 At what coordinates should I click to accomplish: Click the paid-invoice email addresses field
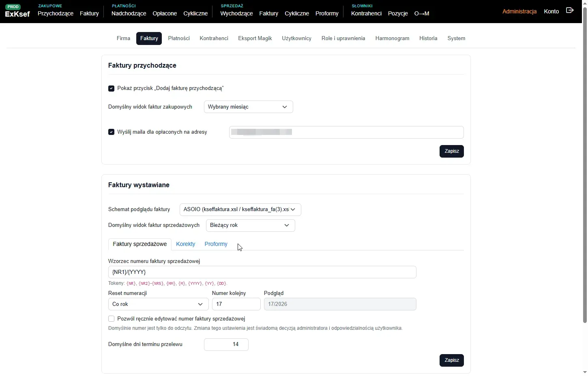pyautogui.click(x=346, y=132)
